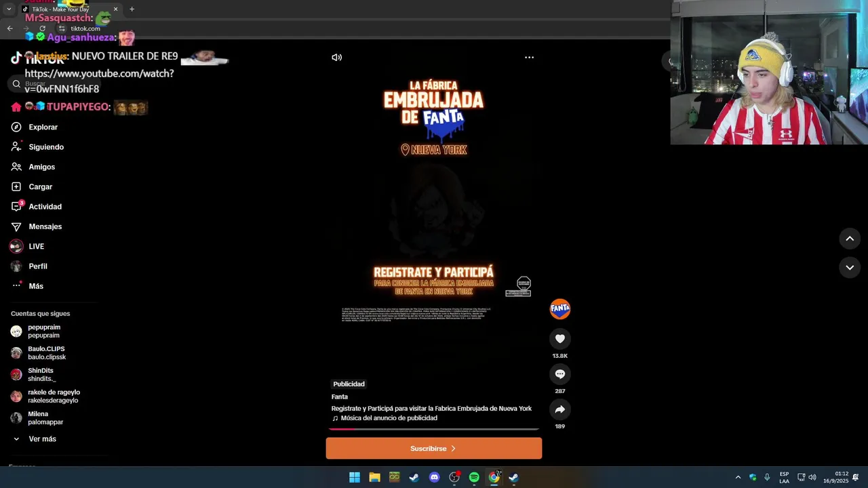Reload the tiktok.com page
The width and height of the screenshot is (868, 488).
[42, 28]
